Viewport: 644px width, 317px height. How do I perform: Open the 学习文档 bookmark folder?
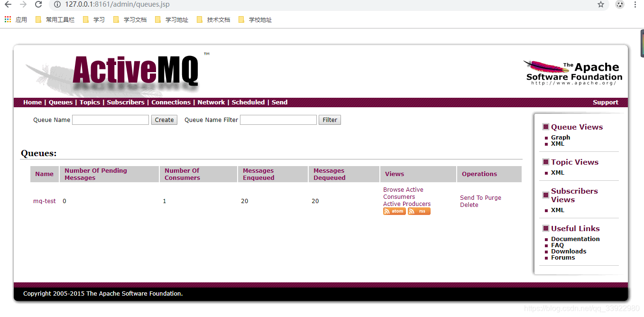(130, 20)
